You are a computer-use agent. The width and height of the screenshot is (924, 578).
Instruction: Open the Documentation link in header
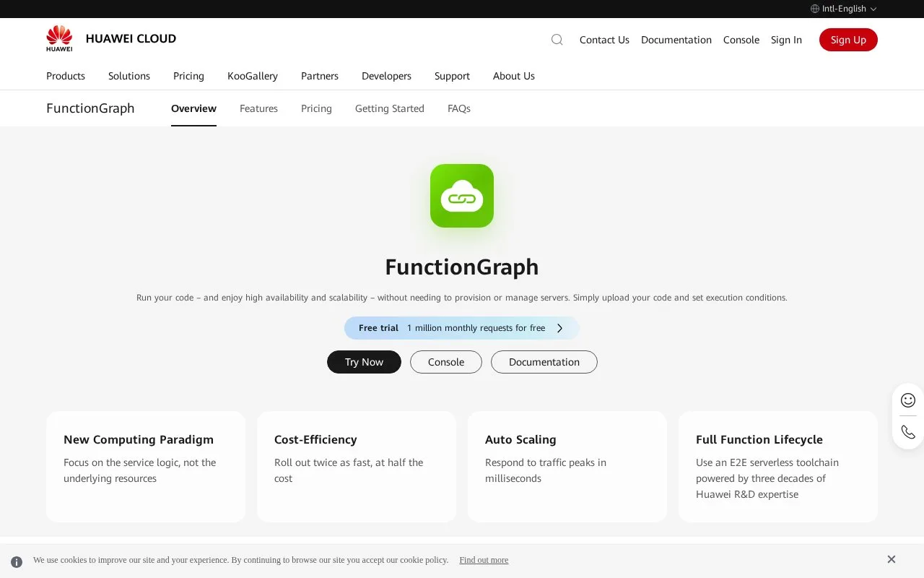(x=676, y=40)
